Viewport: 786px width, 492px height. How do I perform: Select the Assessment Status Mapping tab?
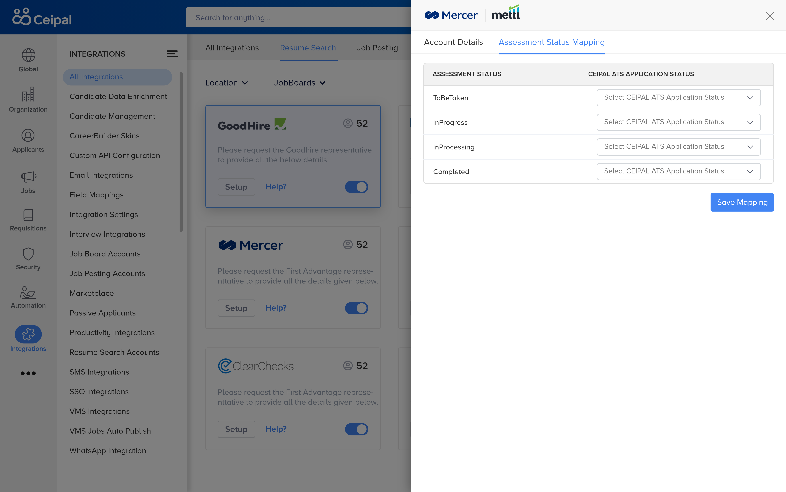551,42
